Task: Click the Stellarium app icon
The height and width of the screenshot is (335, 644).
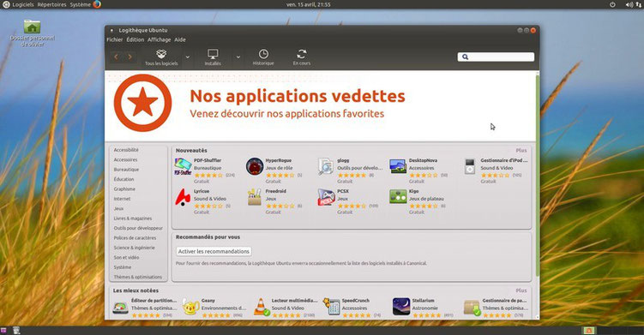Action: 400,307
